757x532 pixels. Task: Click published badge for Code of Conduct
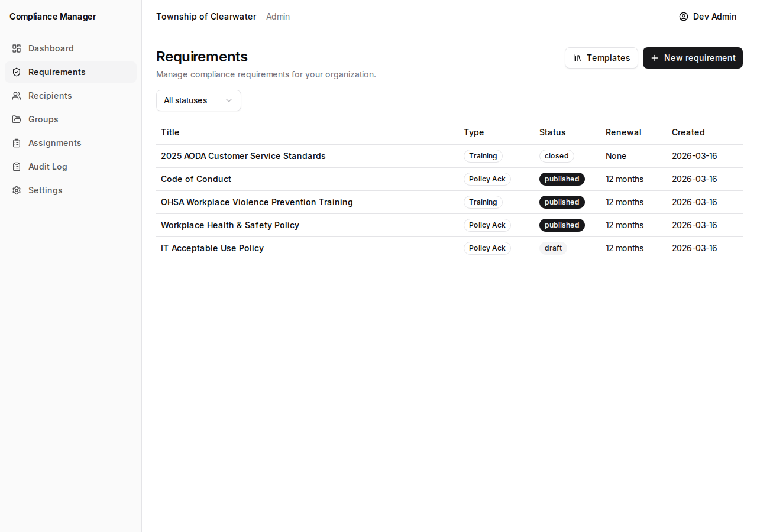click(562, 179)
